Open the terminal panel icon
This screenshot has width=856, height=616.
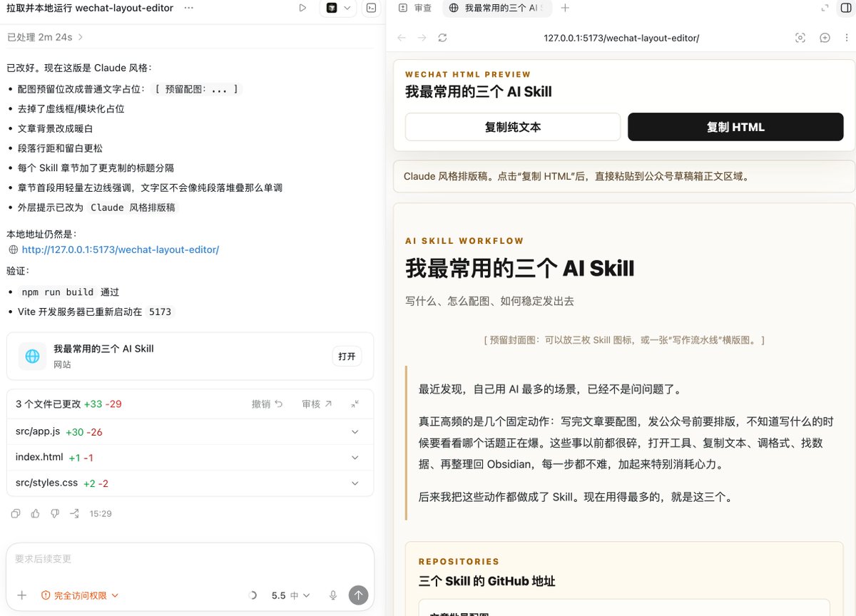click(371, 8)
